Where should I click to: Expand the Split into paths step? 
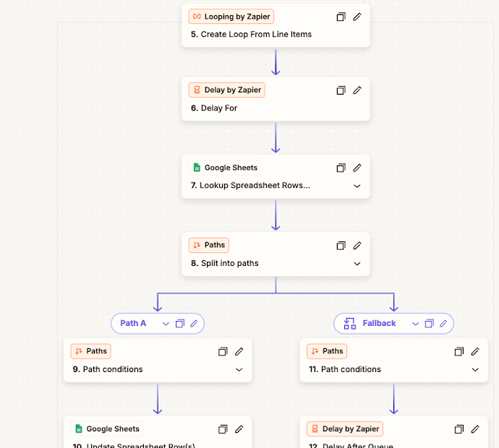click(357, 264)
